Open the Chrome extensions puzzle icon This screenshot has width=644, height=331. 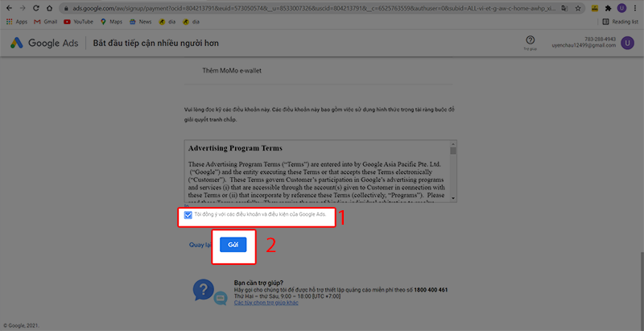[607, 8]
